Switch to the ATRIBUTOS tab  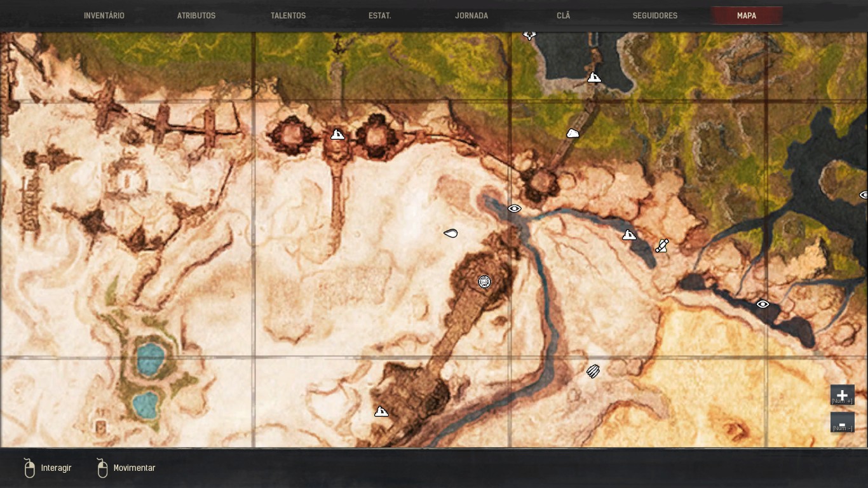(196, 15)
